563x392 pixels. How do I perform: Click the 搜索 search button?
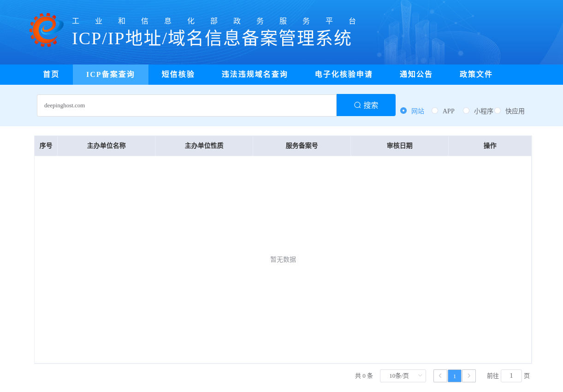(x=366, y=105)
